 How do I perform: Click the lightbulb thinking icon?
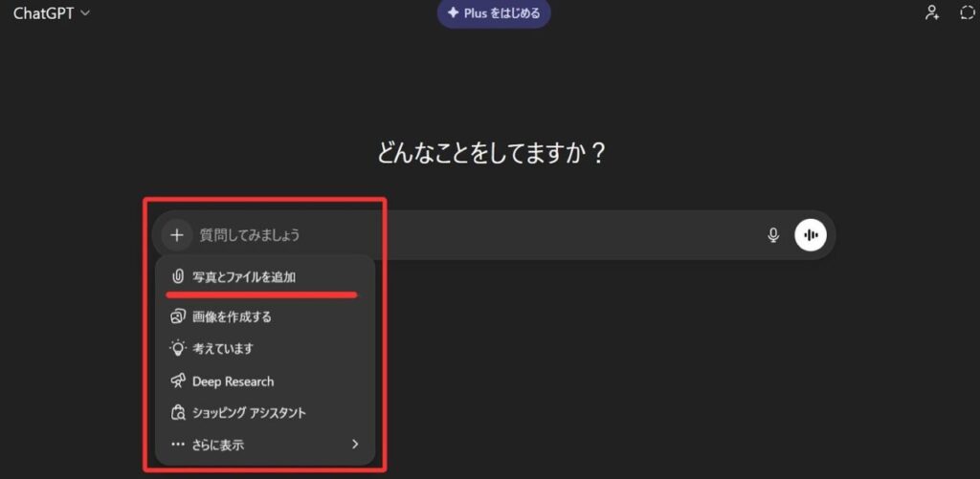point(177,349)
